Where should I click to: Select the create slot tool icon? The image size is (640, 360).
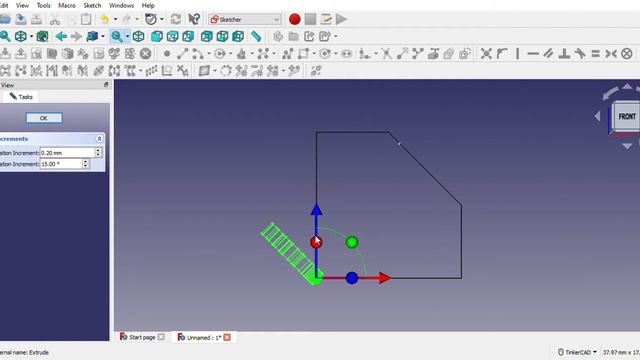[x=347, y=53]
